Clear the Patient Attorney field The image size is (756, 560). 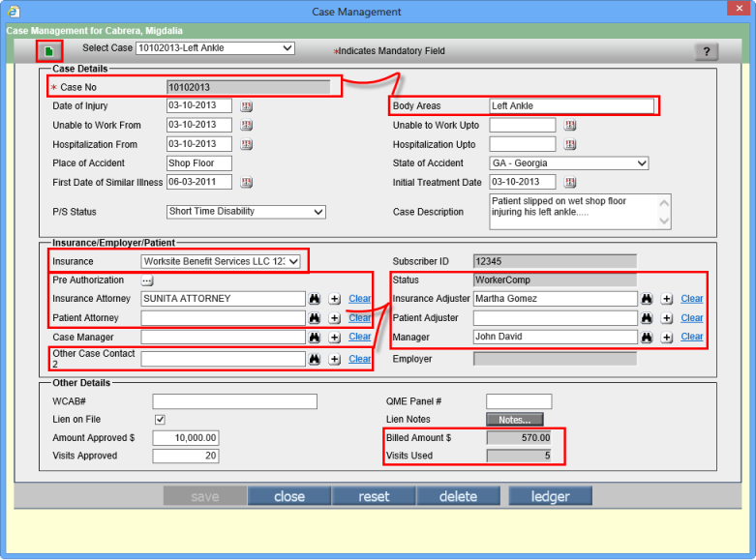(x=360, y=318)
